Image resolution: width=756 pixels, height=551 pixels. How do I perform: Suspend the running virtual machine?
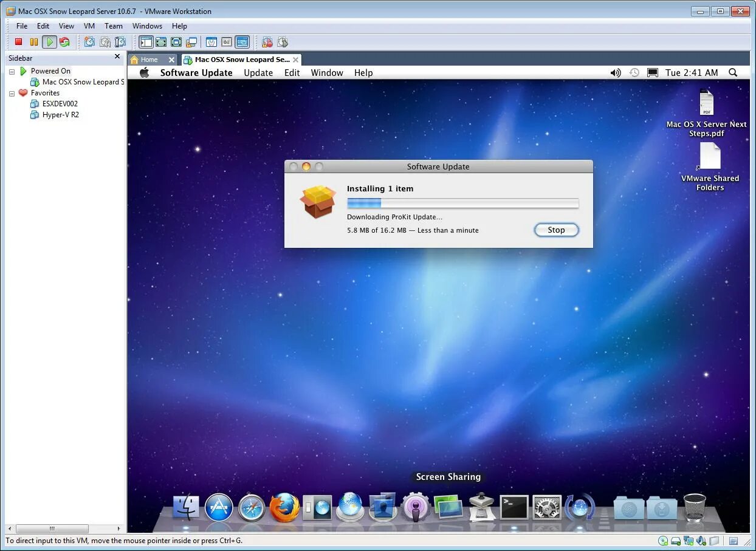34,42
